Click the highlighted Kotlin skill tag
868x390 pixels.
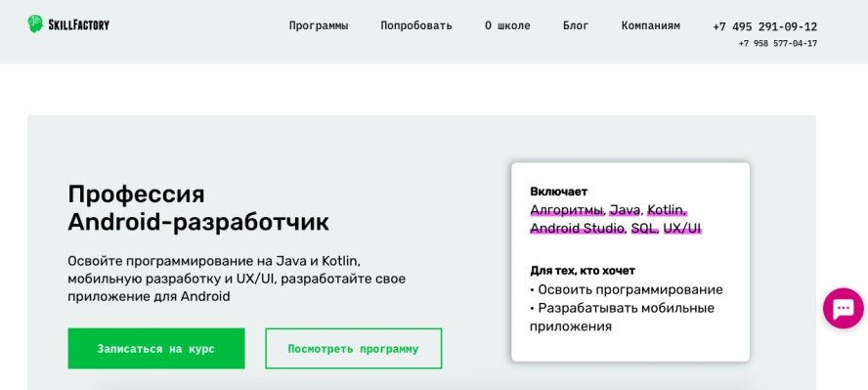coord(667,210)
